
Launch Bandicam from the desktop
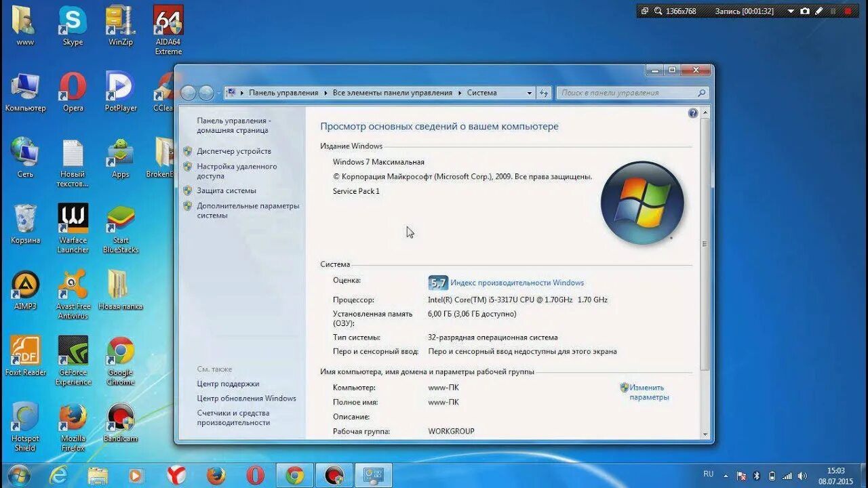tap(121, 422)
